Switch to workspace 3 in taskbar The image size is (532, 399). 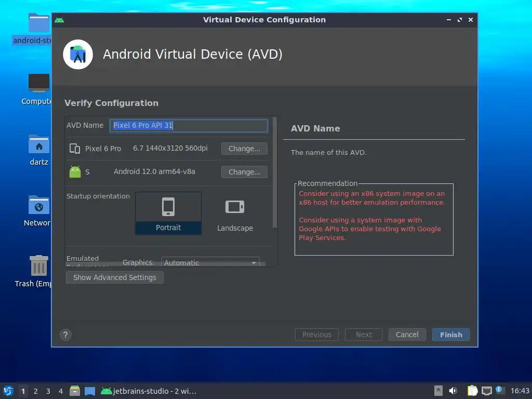coord(48,391)
